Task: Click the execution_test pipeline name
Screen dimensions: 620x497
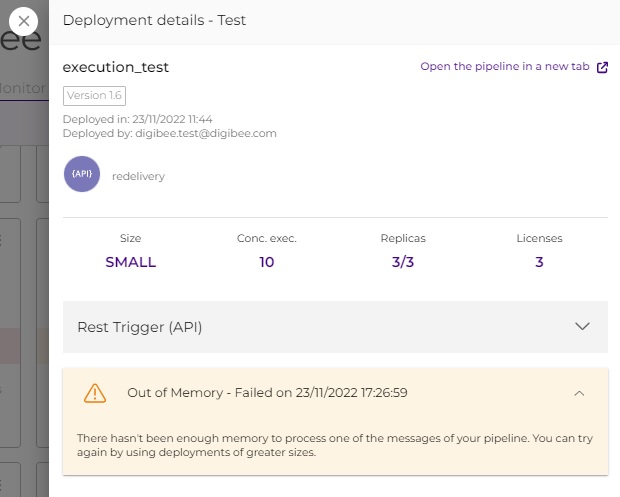Action: click(116, 68)
